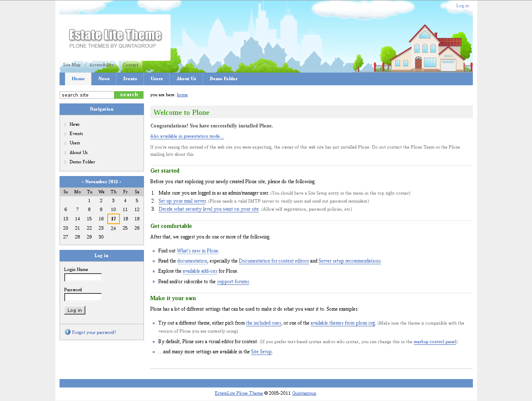Select the About Us navigation tab

tap(186, 79)
